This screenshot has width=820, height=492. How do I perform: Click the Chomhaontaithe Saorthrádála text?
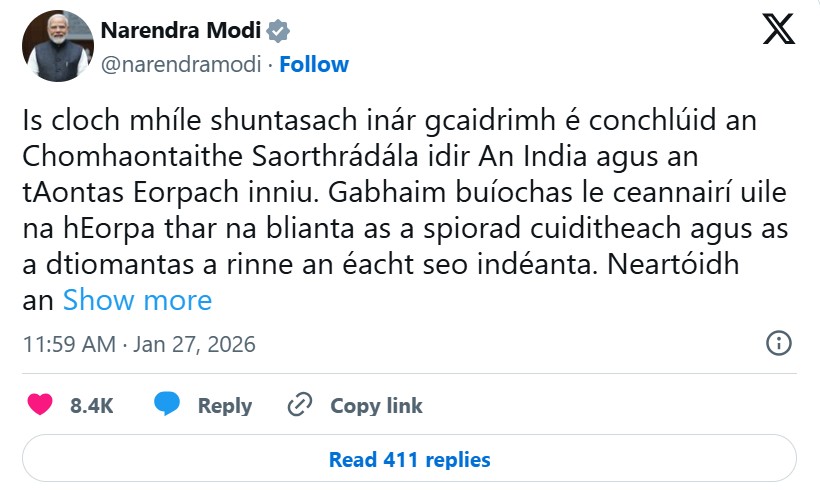(x=220, y=156)
